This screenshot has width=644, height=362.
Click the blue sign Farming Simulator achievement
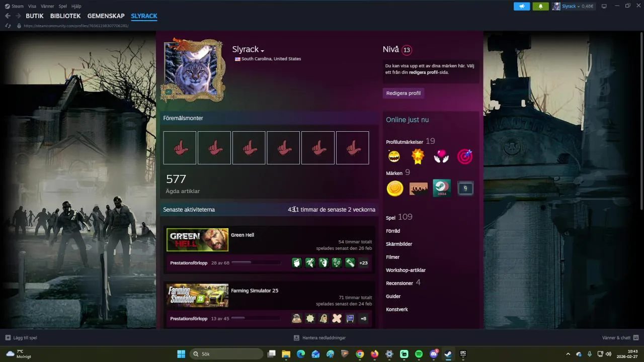pos(350,318)
